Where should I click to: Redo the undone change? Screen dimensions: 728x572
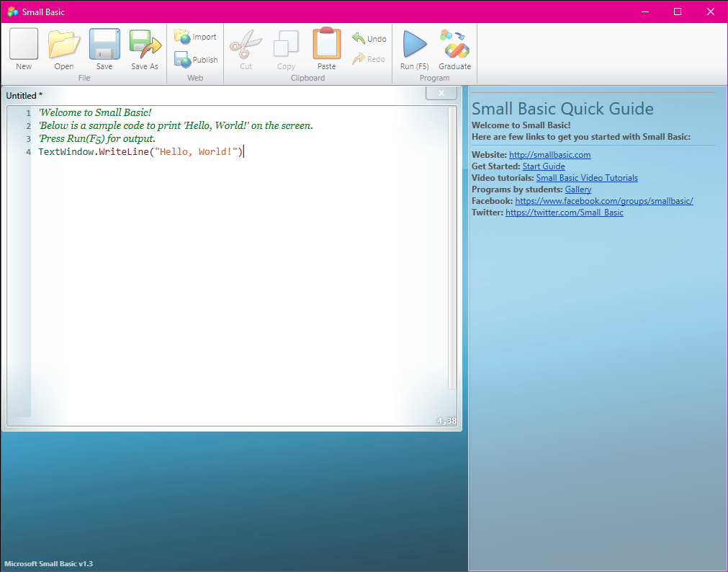(x=369, y=59)
